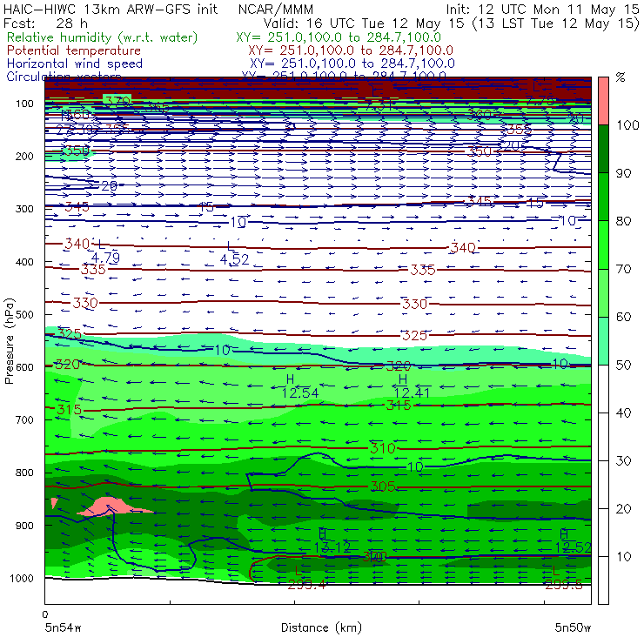Click the darkest green 90–100% colorbar segment

[603, 149]
